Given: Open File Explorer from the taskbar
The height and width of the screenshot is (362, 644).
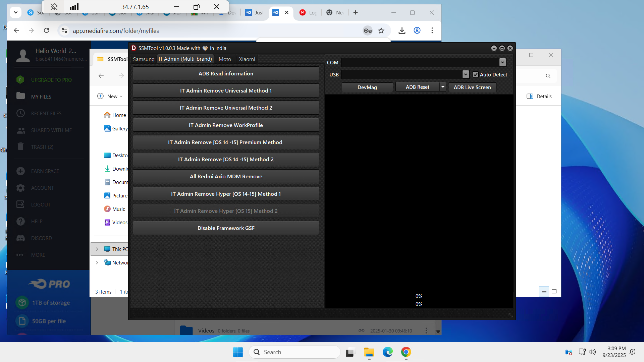Looking at the screenshot, I should [x=369, y=352].
